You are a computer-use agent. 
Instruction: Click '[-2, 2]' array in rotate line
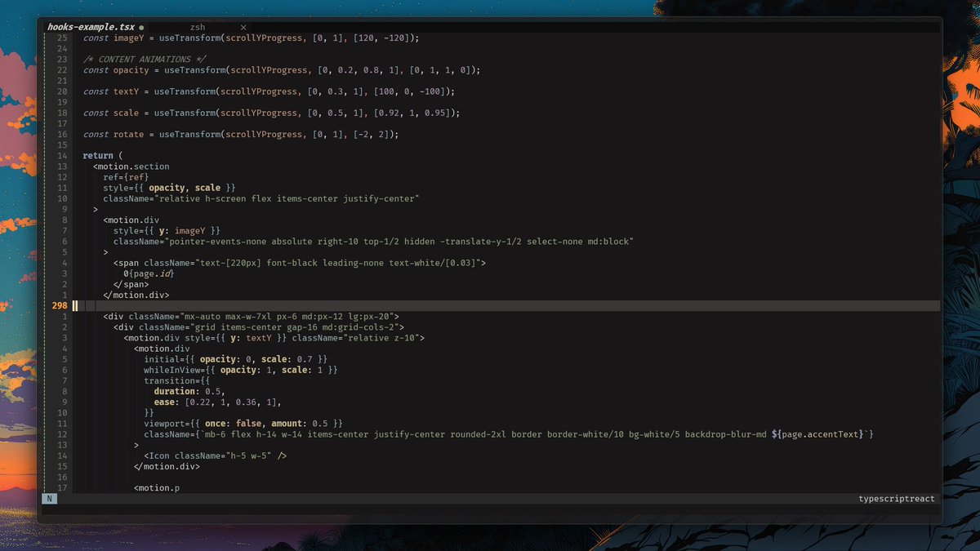[x=374, y=134]
